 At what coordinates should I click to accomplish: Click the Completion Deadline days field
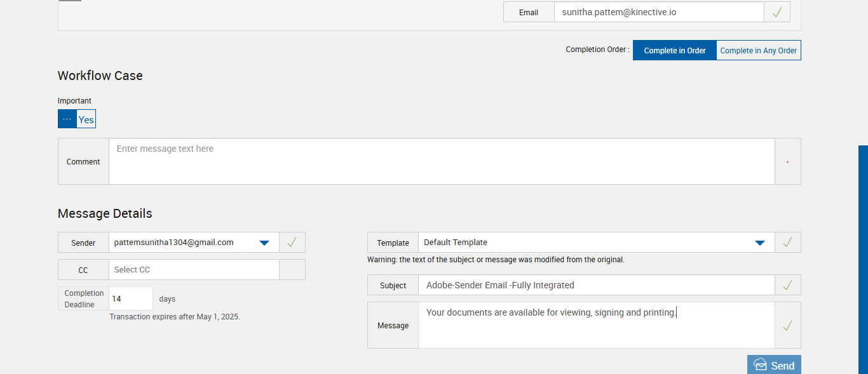[x=130, y=298]
